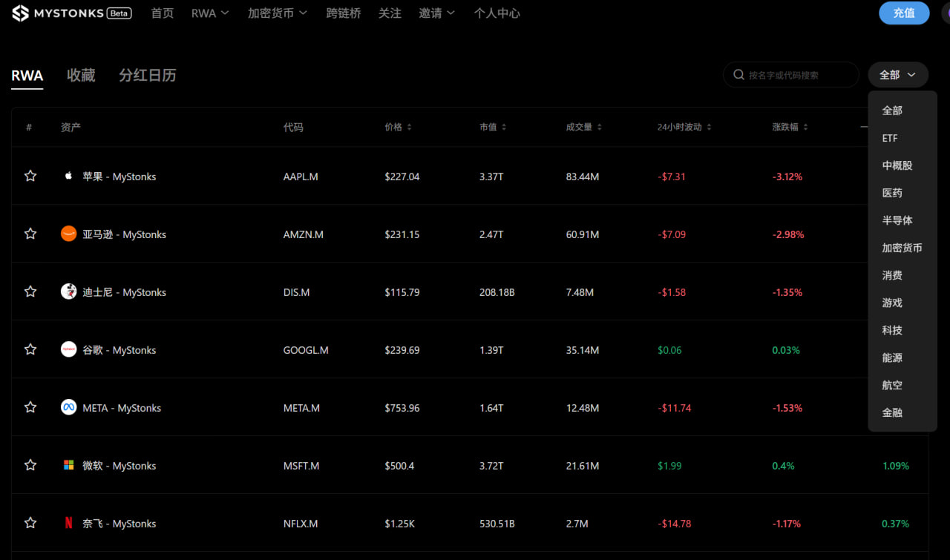Collapse the 全部 category filter dropdown
950x560 pixels.
tap(898, 75)
